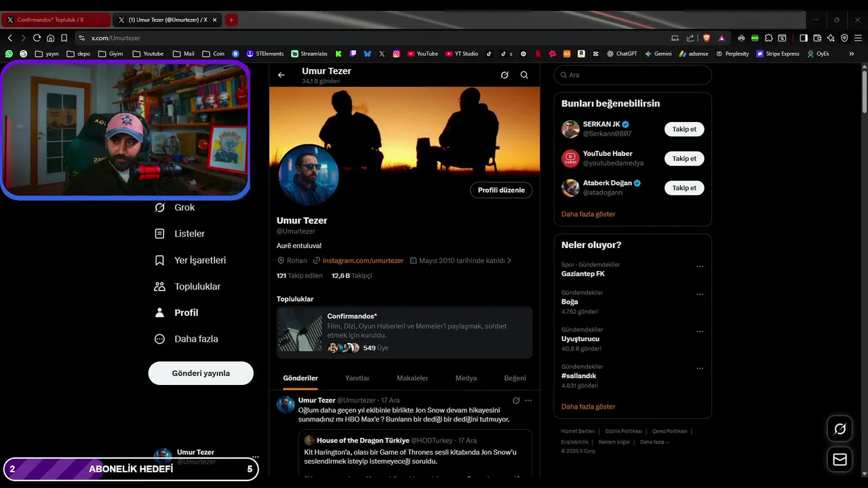Open options for Boğa trend

tap(700, 295)
